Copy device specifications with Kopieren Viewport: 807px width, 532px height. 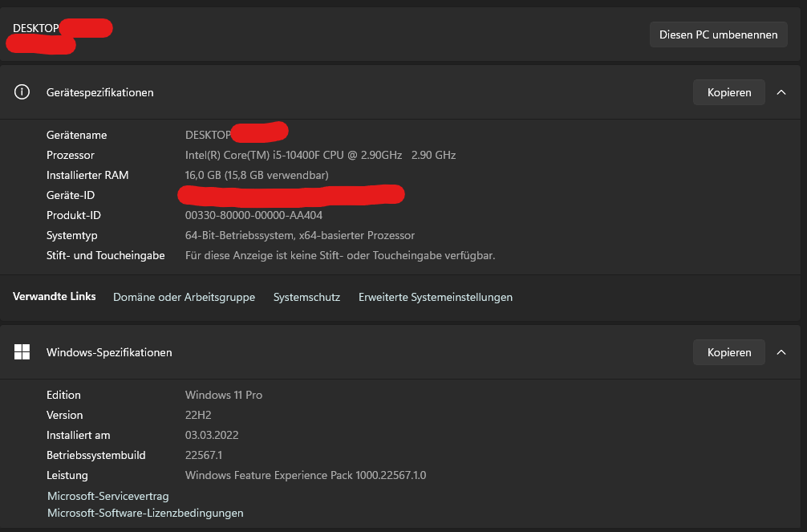coord(728,92)
